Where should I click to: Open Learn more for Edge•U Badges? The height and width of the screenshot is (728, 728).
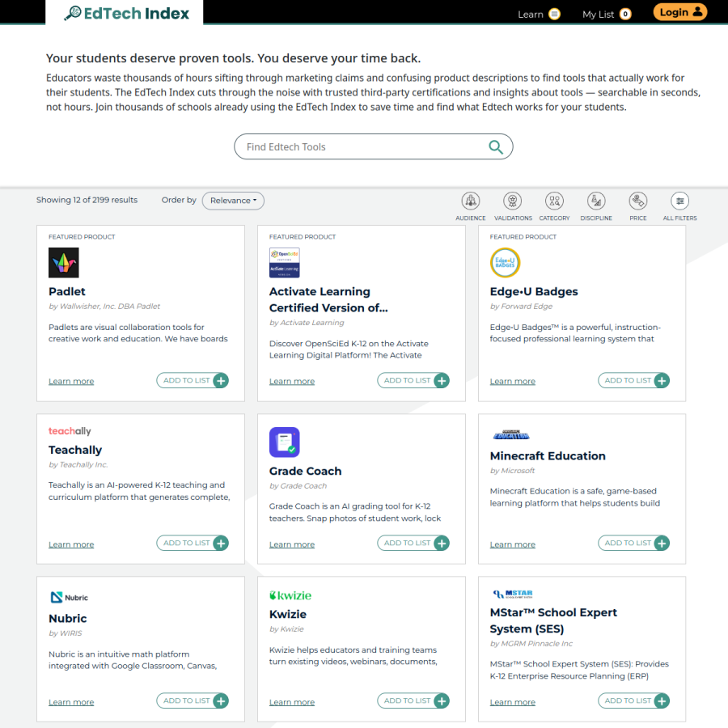(513, 381)
